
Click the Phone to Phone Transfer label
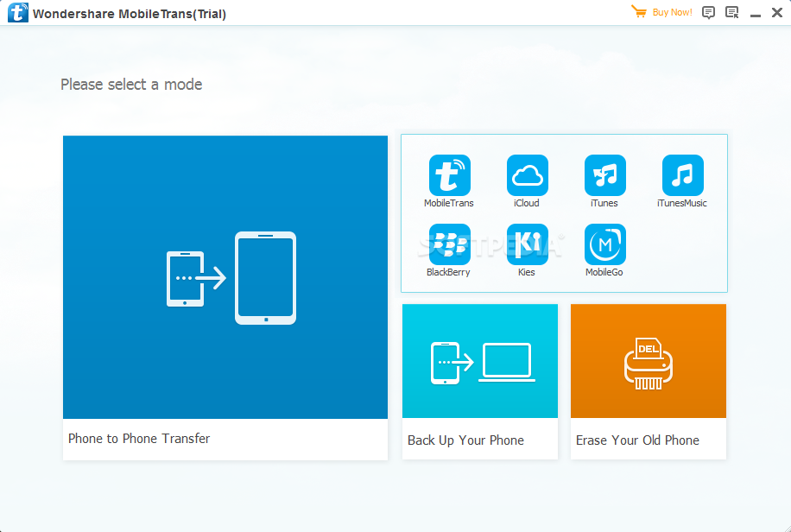point(139,439)
